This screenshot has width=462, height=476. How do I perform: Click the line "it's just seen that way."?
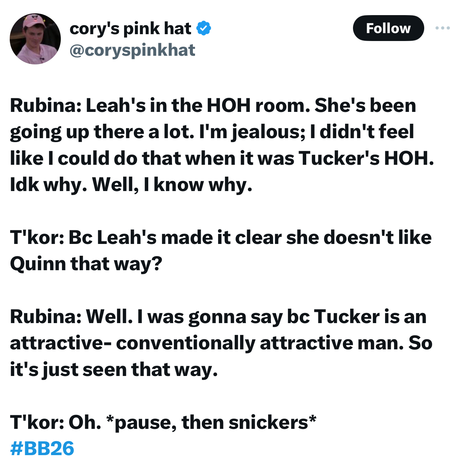tap(114, 370)
